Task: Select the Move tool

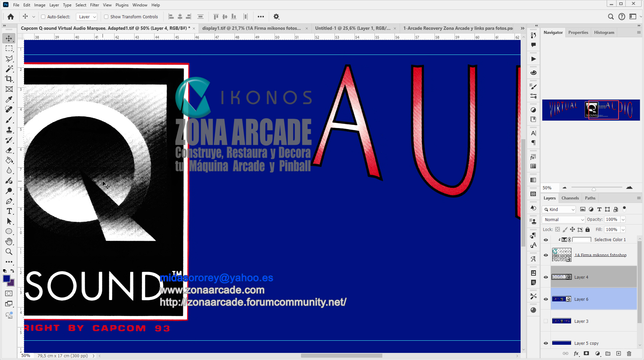Action: click(x=9, y=38)
